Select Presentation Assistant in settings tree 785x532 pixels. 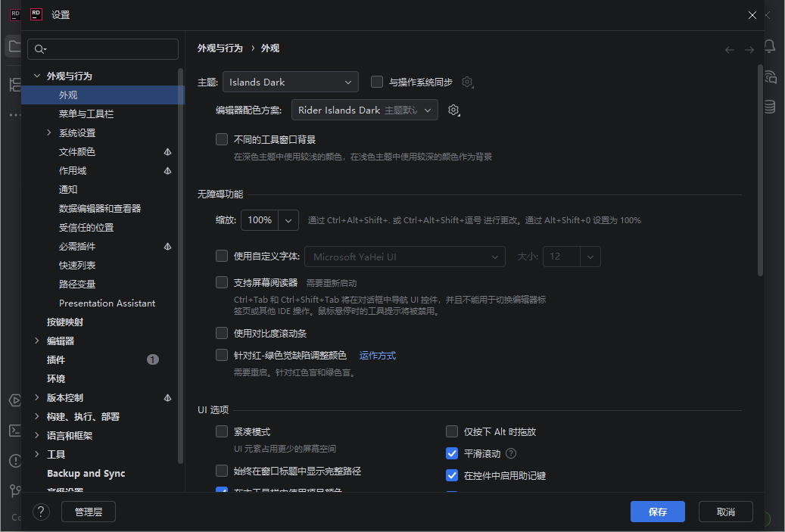(x=107, y=303)
